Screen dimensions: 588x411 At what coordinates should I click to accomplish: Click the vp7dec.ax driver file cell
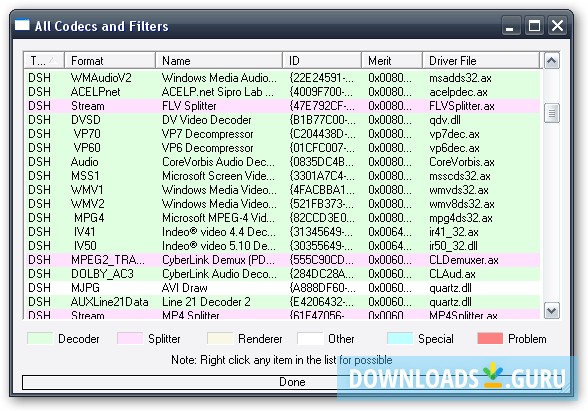pyautogui.click(x=454, y=134)
